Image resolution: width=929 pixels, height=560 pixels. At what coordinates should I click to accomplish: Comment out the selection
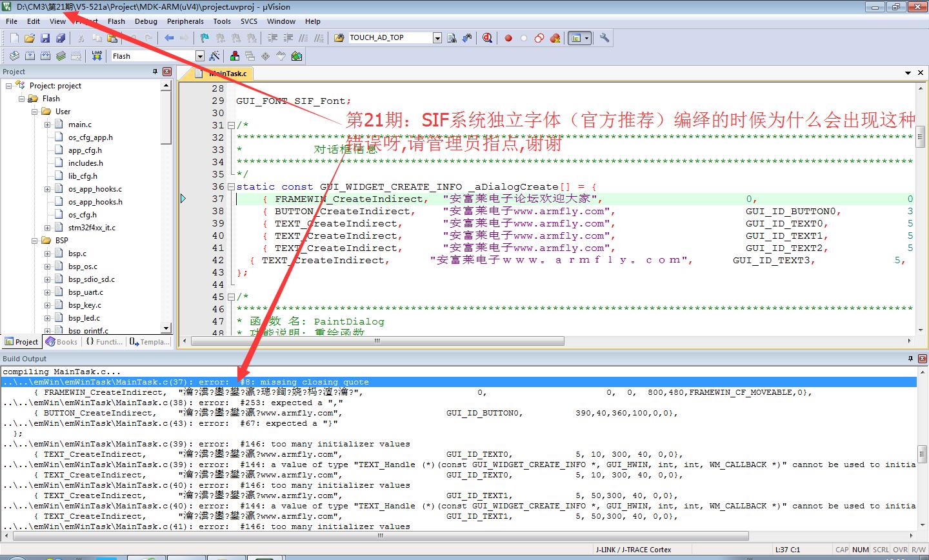pyautogui.click(x=303, y=38)
